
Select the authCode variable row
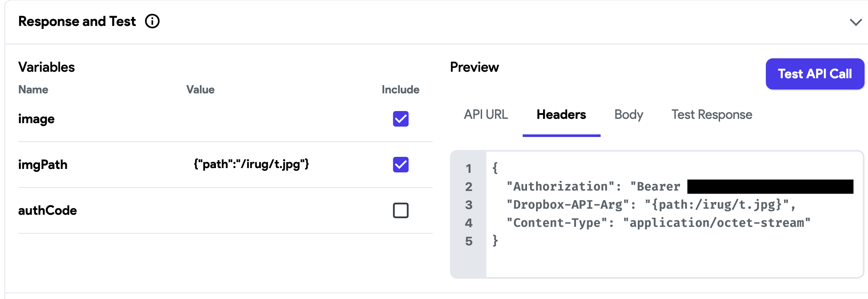[47, 210]
